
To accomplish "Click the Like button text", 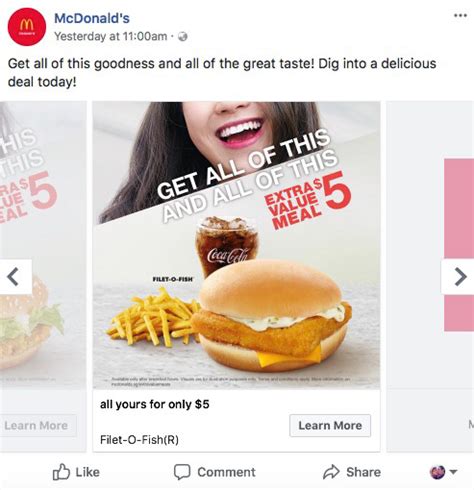I will click(87, 472).
